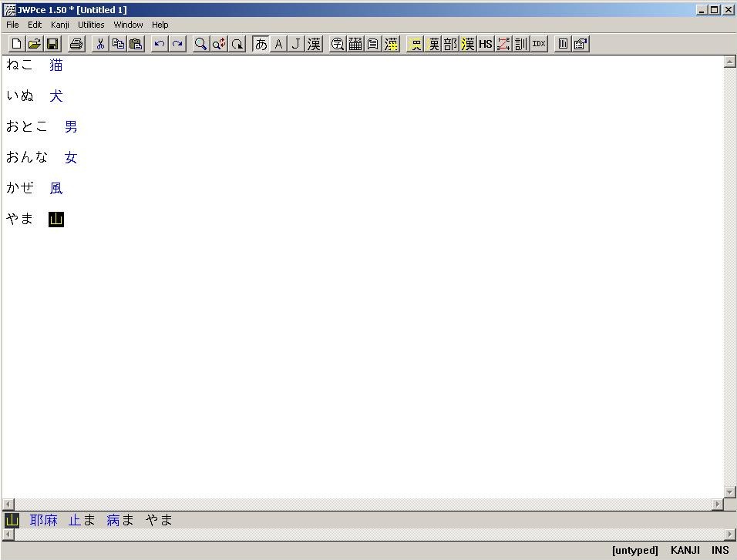This screenshot has height=560, width=737.
Task: Open the Help menu
Action: pos(160,25)
